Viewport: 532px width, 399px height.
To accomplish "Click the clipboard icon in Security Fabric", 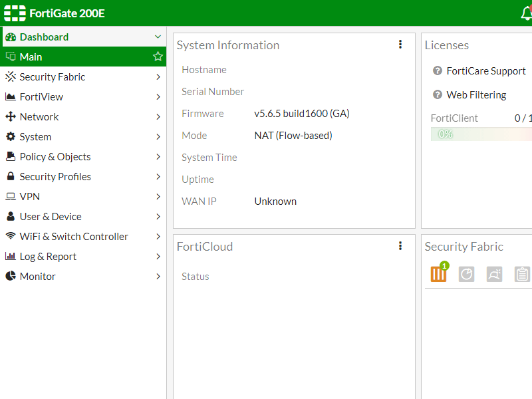I will pyautogui.click(x=522, y=274).
